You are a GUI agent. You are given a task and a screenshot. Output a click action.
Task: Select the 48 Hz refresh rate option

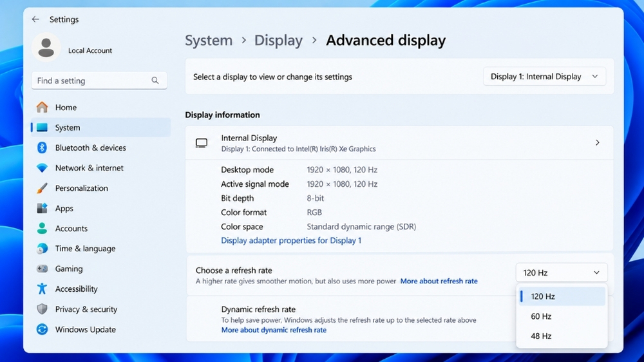(562, 336)
